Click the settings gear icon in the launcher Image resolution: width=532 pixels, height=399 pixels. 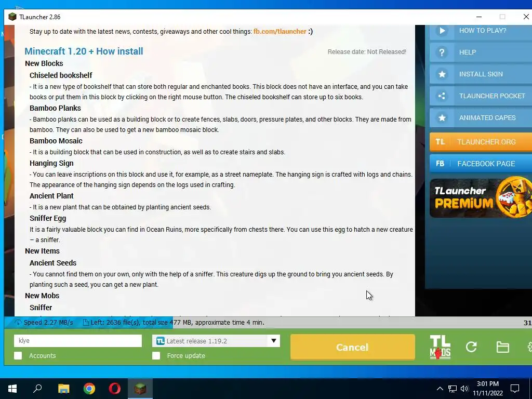click(x=529, y=347)
